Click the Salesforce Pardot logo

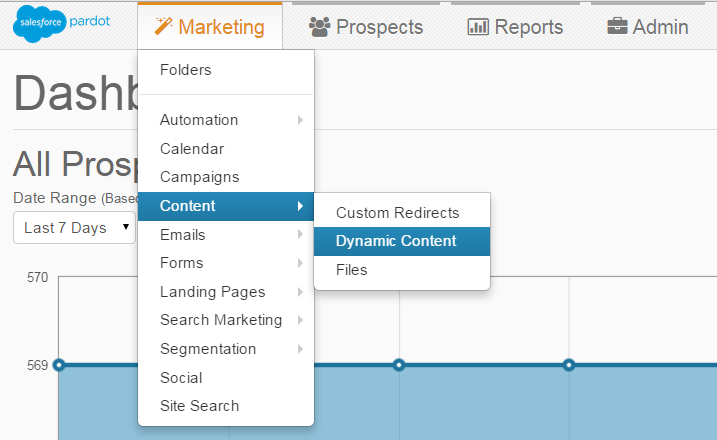pos(62,24)
